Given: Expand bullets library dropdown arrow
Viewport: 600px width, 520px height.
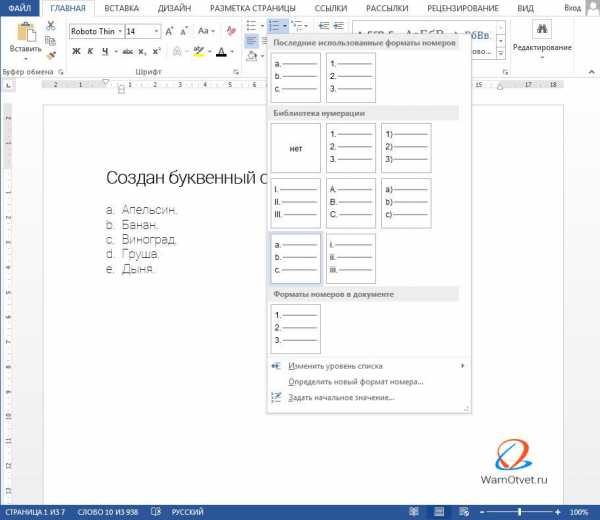Looking at the screenshot, I should point(262,26).
